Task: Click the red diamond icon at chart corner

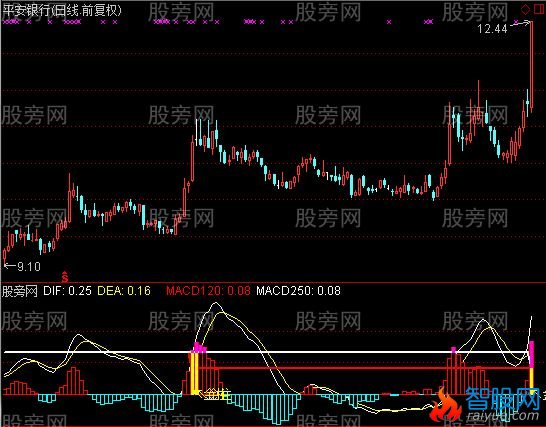Action: click(525, 9)
